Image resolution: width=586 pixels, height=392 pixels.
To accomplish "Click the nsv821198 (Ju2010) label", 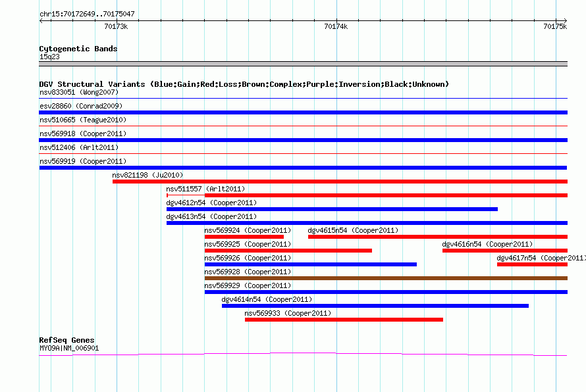I will tap(147, 175).
